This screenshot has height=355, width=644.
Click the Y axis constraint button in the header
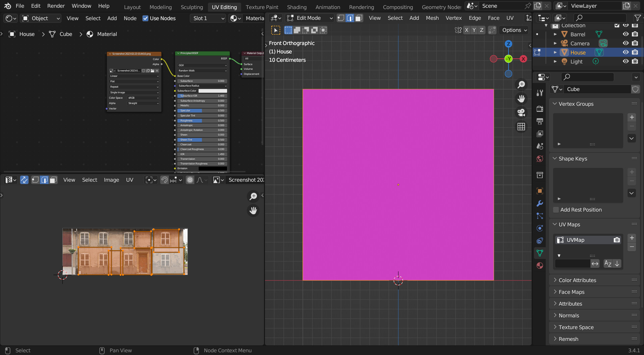pos(474,30)
